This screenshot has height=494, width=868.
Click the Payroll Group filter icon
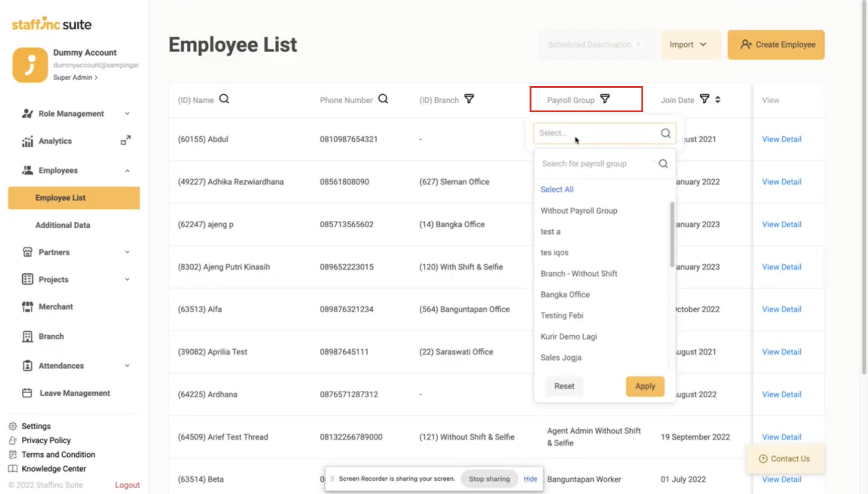tap(605, 99)
